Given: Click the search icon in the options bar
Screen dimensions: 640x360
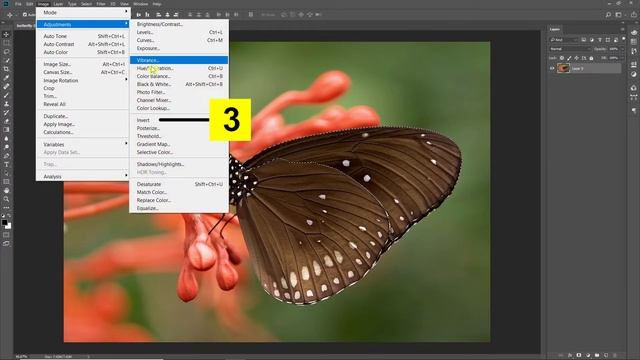Looking at the screenshot, I should [608, 15].
